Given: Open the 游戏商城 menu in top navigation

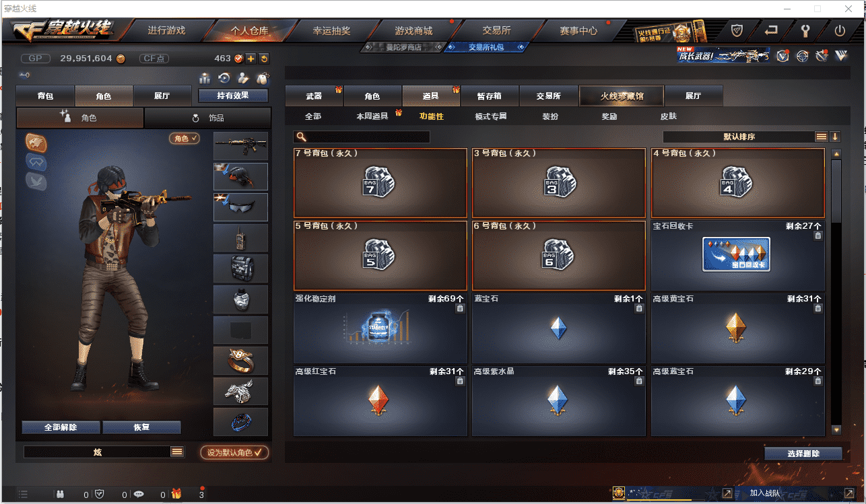Looking at the screenshot, I should coord(413,31).
